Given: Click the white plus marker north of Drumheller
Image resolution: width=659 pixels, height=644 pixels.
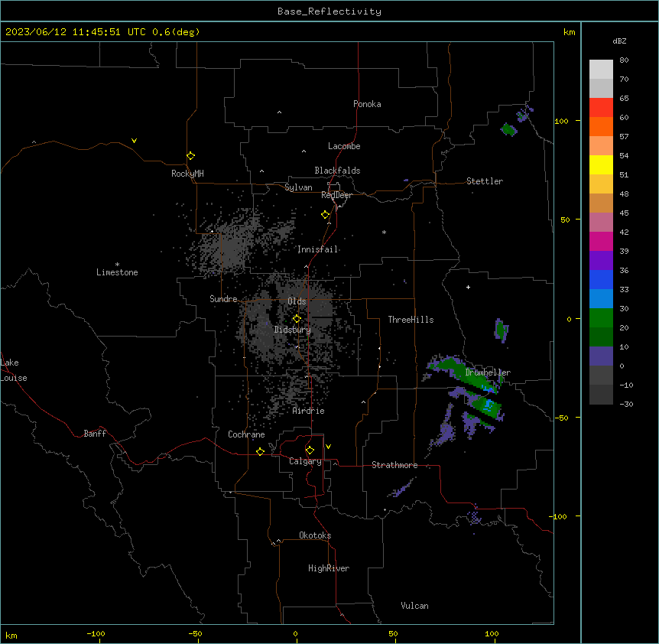Looking at the screenshot, I should pos(468,287).
